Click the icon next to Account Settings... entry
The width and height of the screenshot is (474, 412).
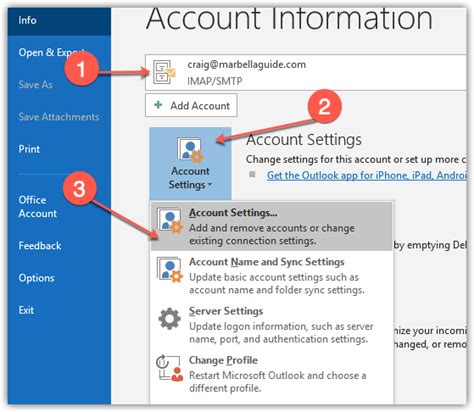[x=170, y=221]
